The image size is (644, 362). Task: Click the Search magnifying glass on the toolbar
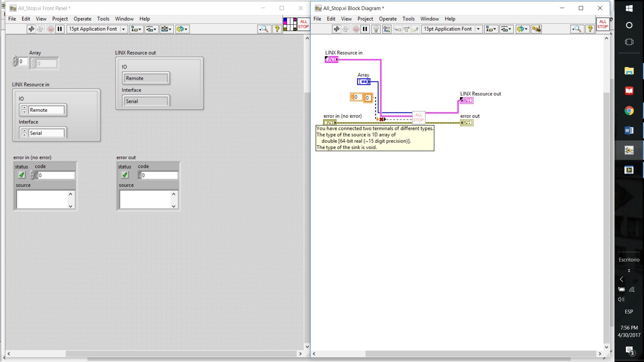tap(577, 29)
